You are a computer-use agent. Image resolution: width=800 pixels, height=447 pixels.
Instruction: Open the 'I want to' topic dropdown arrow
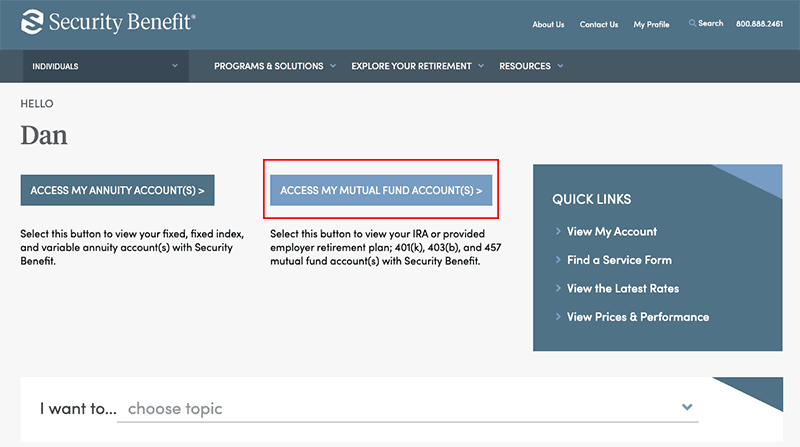(687, 407)
